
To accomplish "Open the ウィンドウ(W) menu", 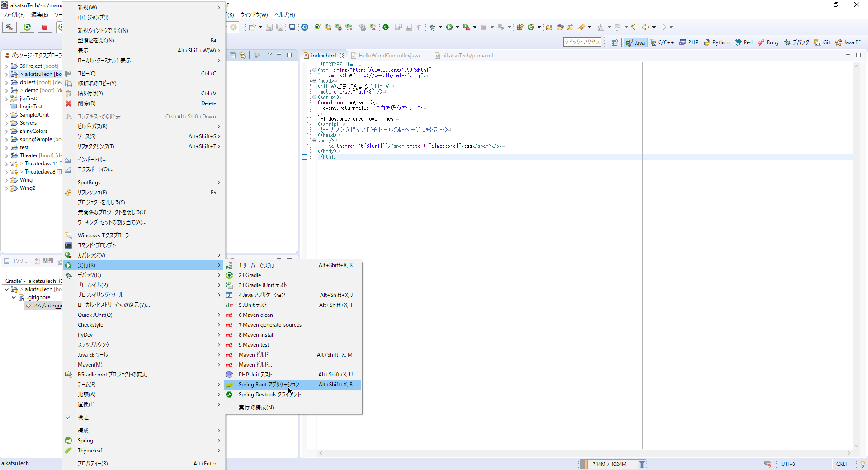I will click(x=254, y=15).
